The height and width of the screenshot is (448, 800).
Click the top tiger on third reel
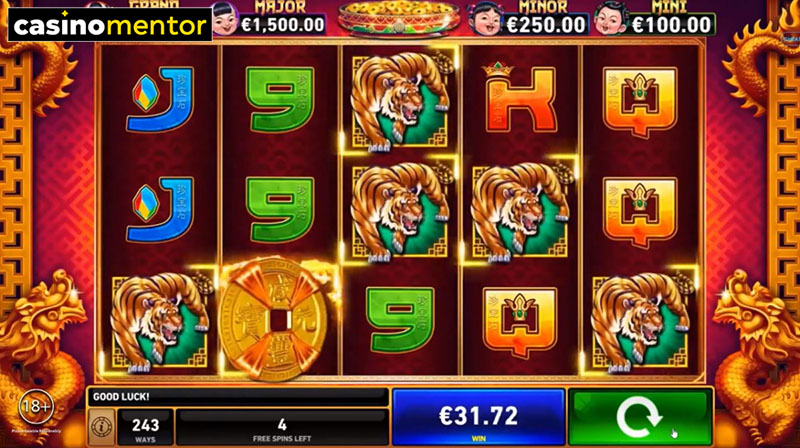coord(400,101)
